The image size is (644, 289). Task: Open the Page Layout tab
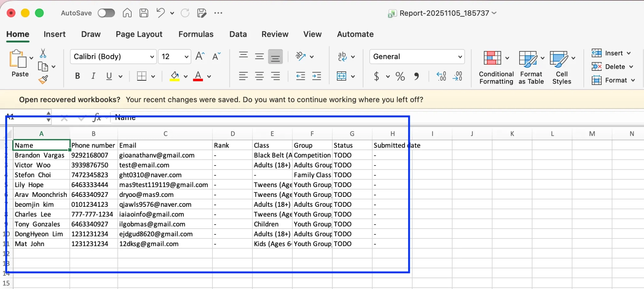pos(139,34)
